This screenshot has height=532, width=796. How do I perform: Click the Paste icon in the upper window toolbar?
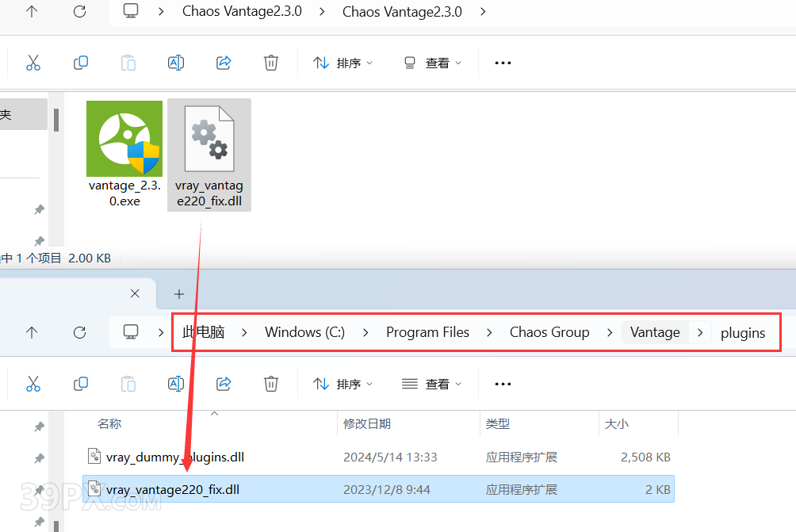point(128,63)
